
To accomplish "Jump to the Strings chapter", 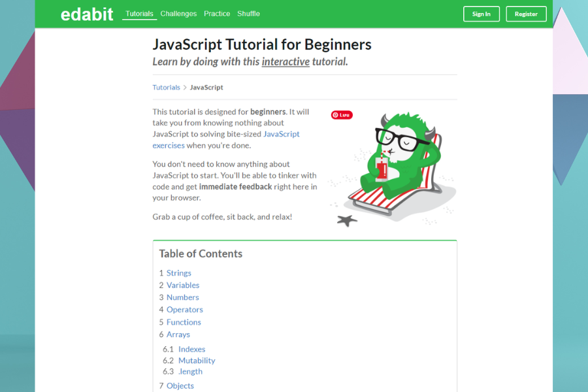I will pos(179,273).
